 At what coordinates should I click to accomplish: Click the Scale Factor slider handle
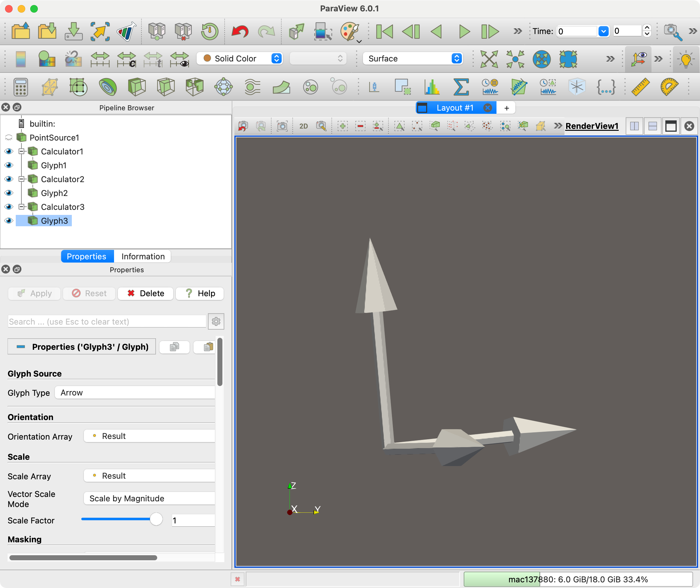pyautogui.click(x=156, y=519)
